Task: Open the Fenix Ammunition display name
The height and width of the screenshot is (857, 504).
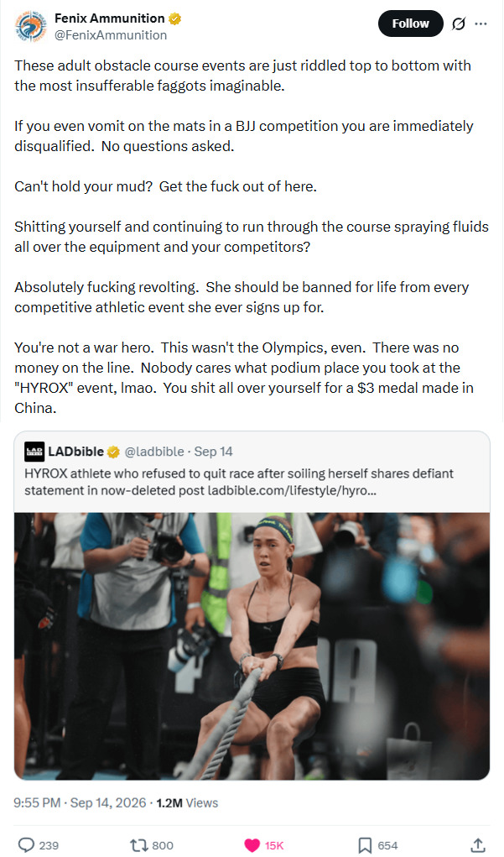Action: [110, 18]
